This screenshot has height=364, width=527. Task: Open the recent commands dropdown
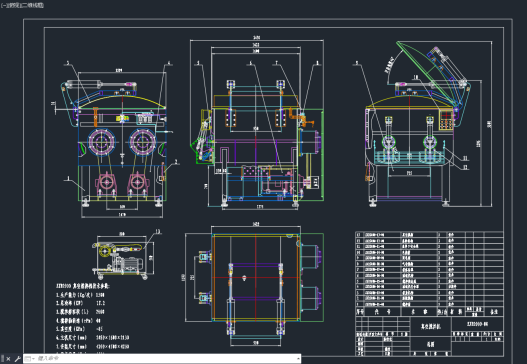(x=29, y=359)
